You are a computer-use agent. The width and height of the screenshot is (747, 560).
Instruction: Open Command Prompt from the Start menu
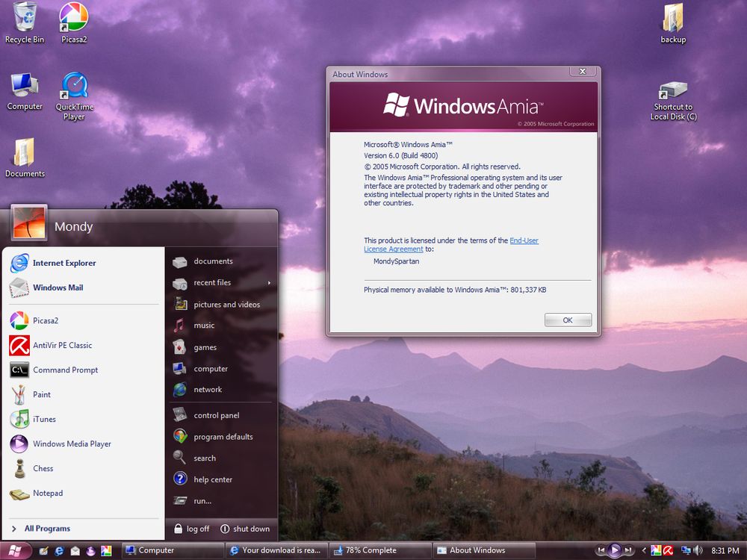coord(84,370)
